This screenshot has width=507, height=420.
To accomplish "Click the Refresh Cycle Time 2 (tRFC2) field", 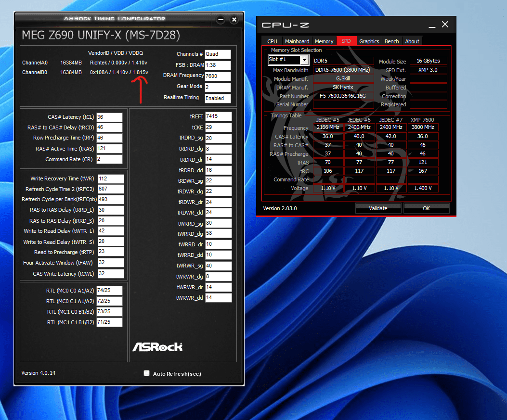I will click(111, 189).
